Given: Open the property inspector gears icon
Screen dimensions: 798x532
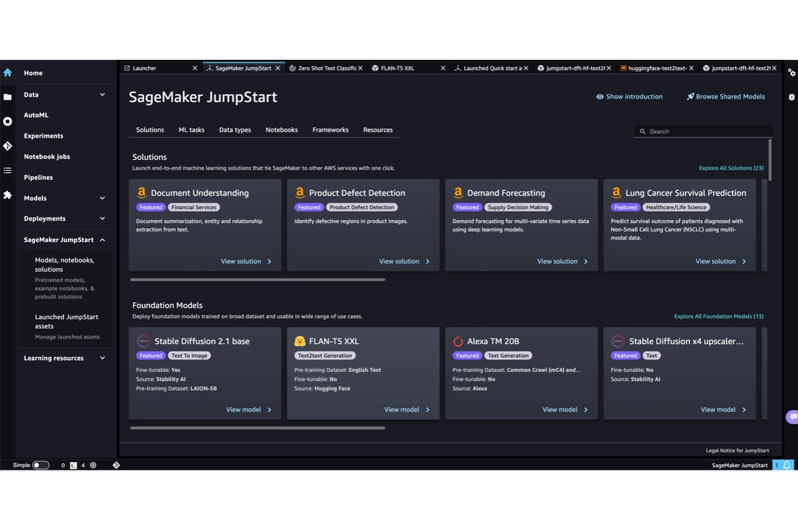Looking at the screenshot, I should coord(792,73).
